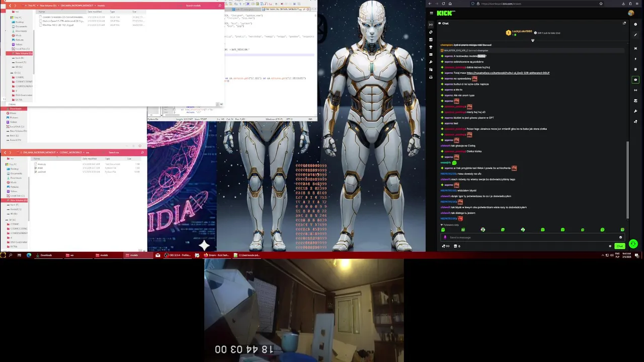Open chat settings gear icon
644x362 pixels.
610,246
